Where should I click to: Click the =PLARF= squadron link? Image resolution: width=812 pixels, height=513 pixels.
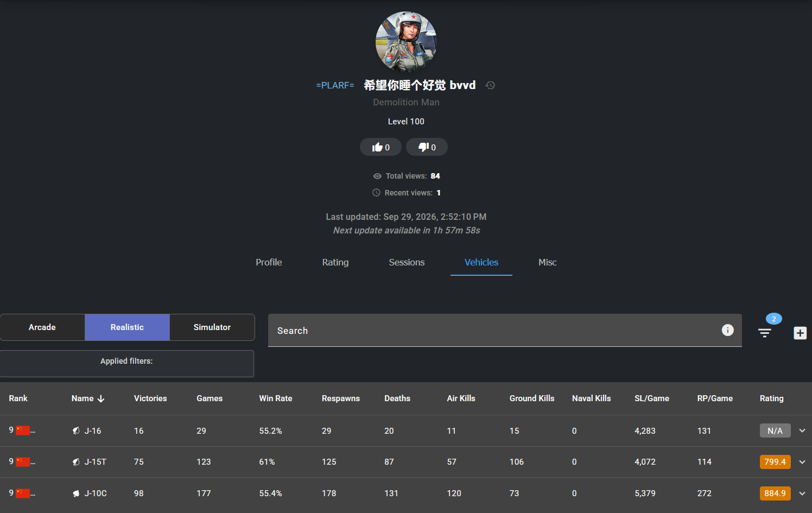(x=335, y=85)
